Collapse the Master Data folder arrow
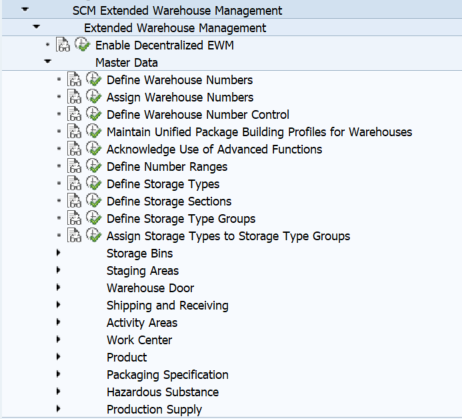Image resolution: width=462 pixels, height=419 pixels. tap(48, 61)
